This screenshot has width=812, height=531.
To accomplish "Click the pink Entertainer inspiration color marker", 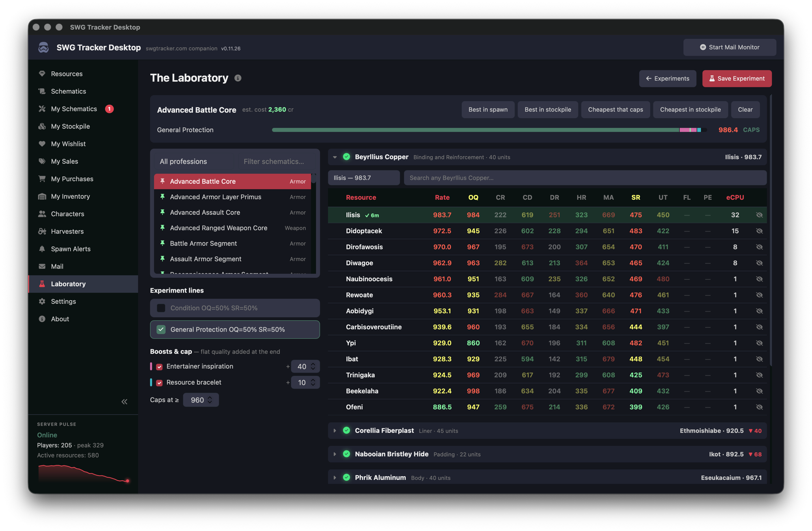I will tap(151, 366).
